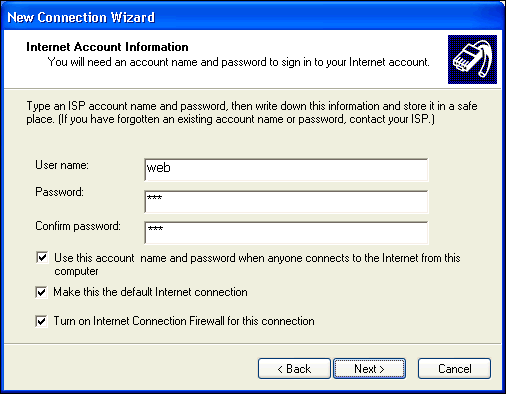
Task: Select the Confirm password input field
Action: click(x=286, y=233)
